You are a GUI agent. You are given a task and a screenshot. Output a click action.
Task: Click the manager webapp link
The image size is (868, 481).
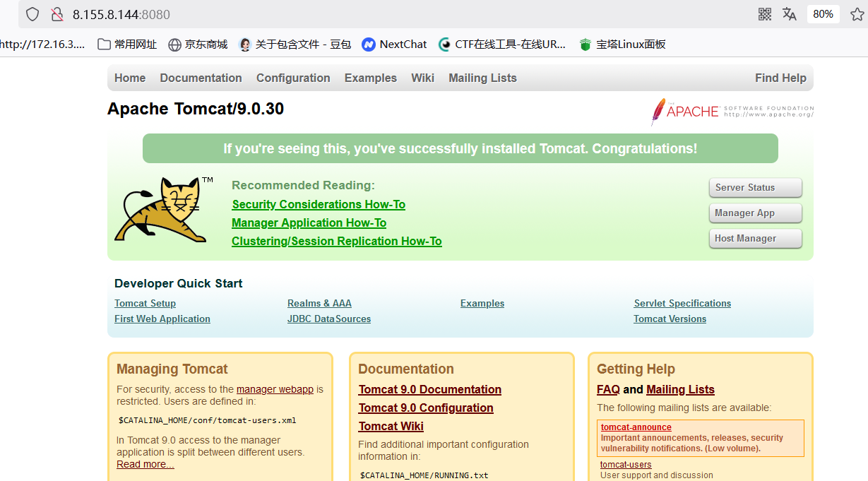[x=275, y=389]
